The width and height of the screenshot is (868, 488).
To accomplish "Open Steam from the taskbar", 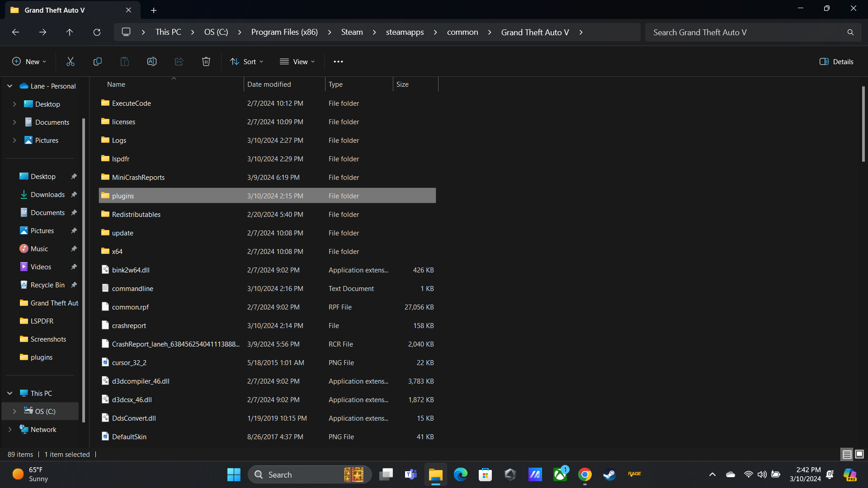I will [x=609, y=474].
